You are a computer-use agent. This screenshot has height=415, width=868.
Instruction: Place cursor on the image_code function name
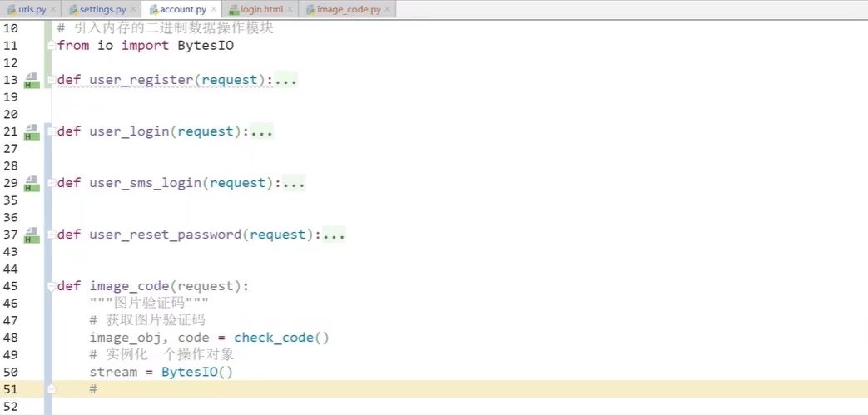coord(129,286)
